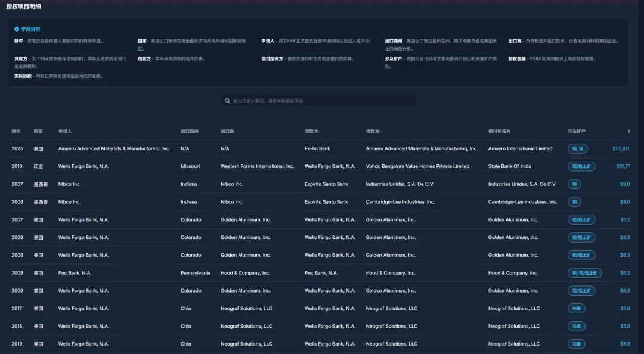Click the 涉及矿产 field definition in the legend
Image resolution: width=644 pixels, height=354 pixels.
pos(441,63)
